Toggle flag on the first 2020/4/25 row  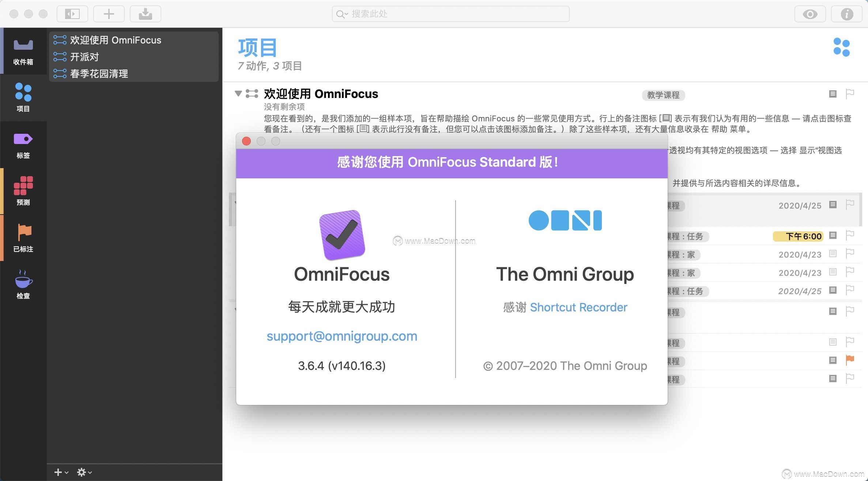tap(850, 204)
